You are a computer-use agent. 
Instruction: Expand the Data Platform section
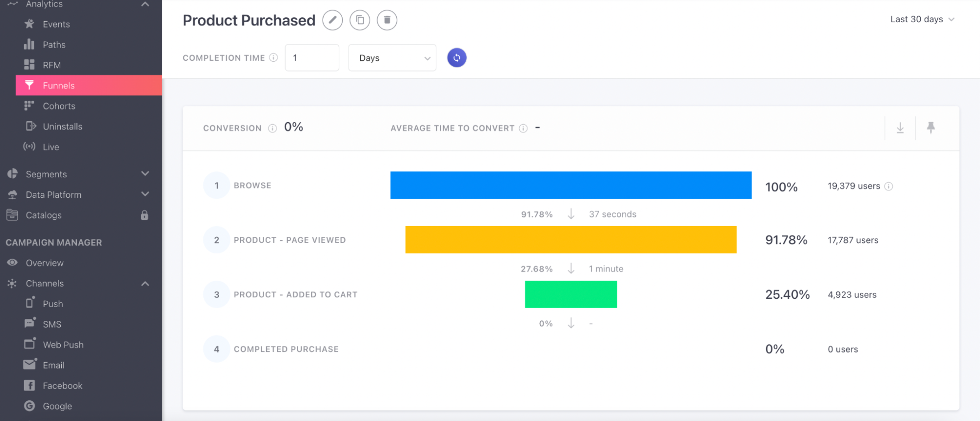coord(145,195)
